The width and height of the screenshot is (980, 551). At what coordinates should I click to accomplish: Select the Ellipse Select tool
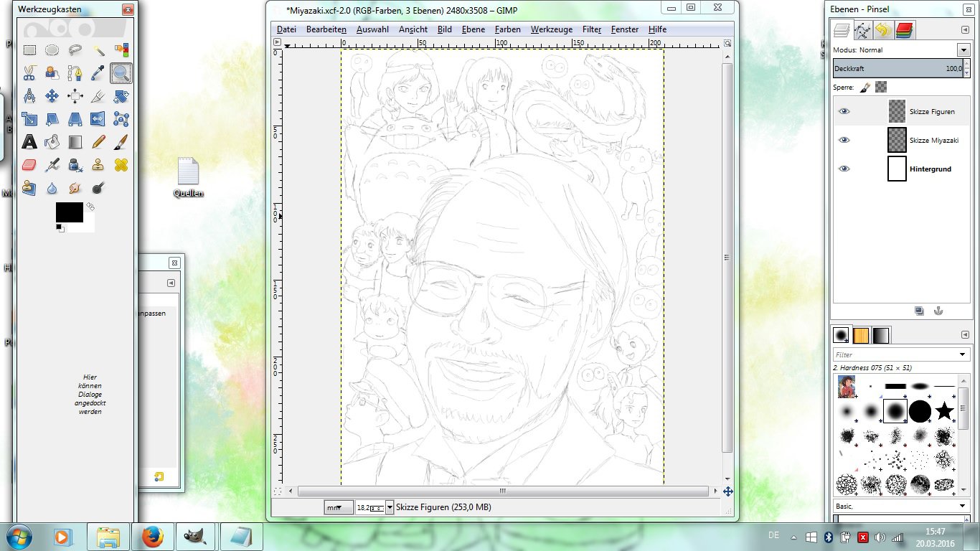click(52, 50)
